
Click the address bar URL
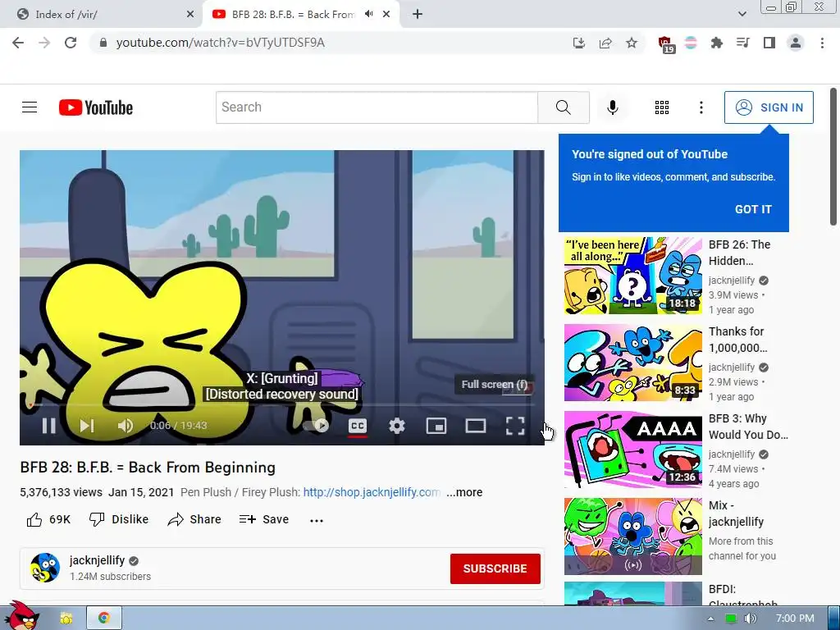tap(220, 43)
